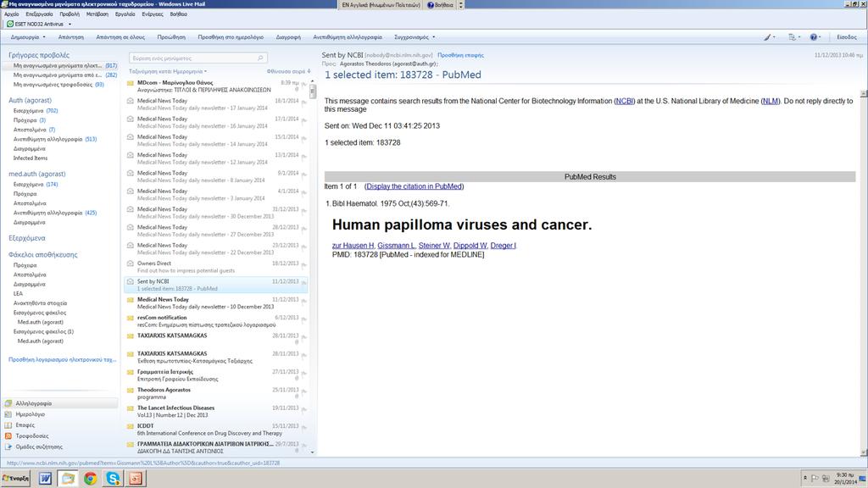Open the help icon dropdown arrow
The height and width of the screenshot is (488, 868).
pos(821,37)
